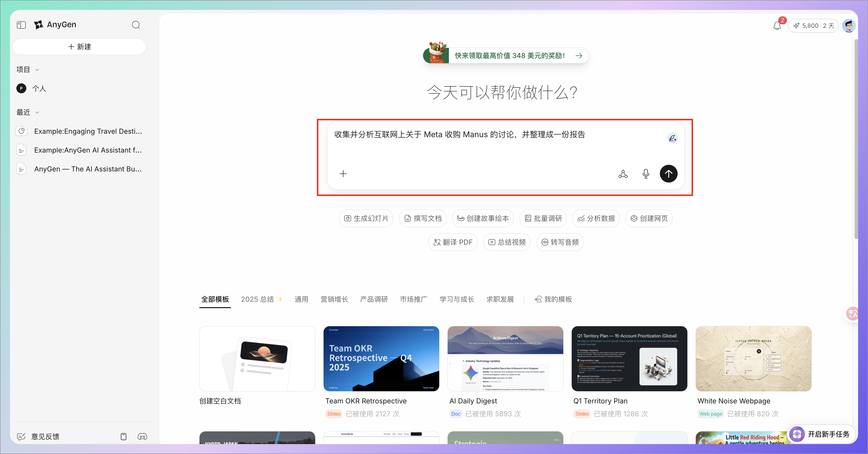868x454 pixels.
Task: Click the 生成幻灯片 chip
Action: (x=366, y=218)
